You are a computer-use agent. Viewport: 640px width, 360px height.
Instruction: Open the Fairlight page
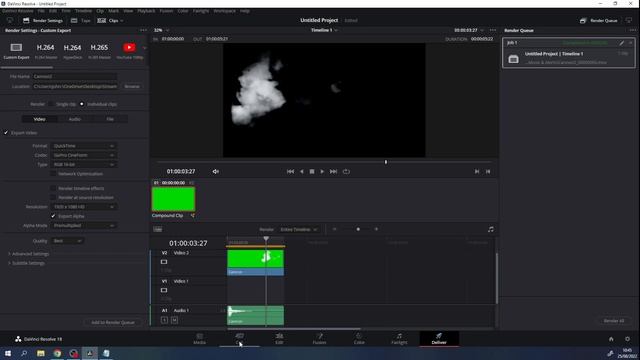tap(399, 339)
